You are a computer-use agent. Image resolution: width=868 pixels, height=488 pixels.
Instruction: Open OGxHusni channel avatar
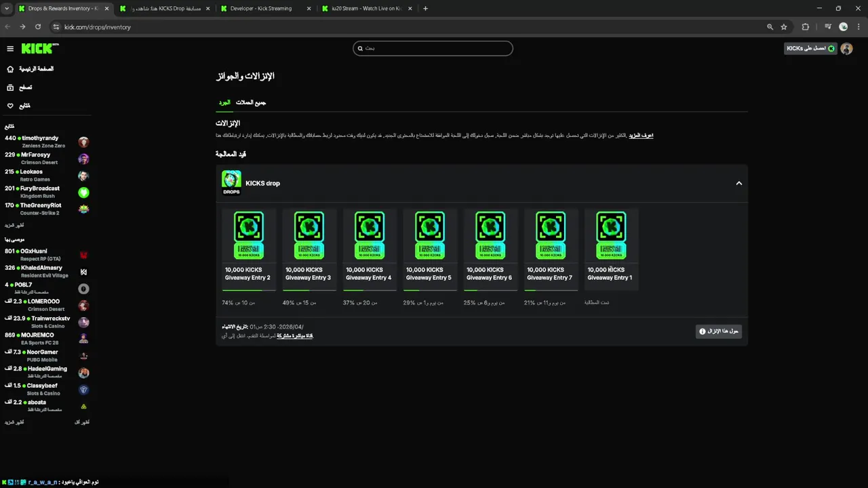(83, 255)
